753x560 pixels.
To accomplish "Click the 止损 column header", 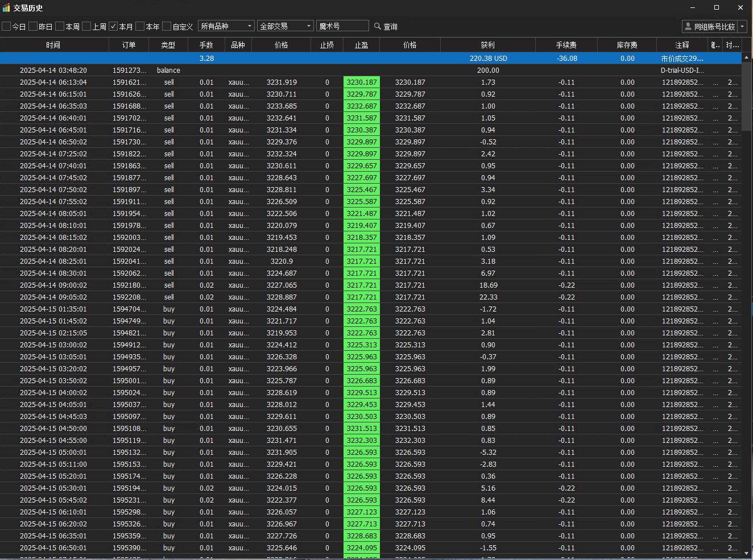I will point(327,45).
